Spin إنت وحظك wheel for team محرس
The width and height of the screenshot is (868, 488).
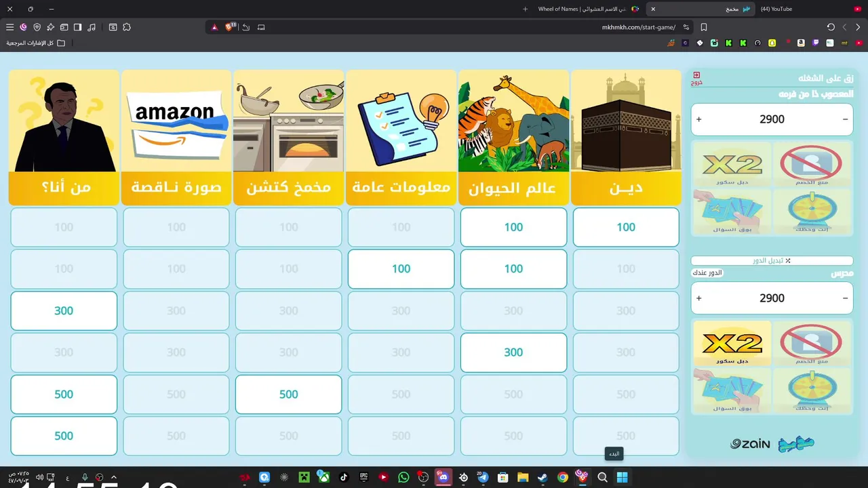tap(811, 390)
